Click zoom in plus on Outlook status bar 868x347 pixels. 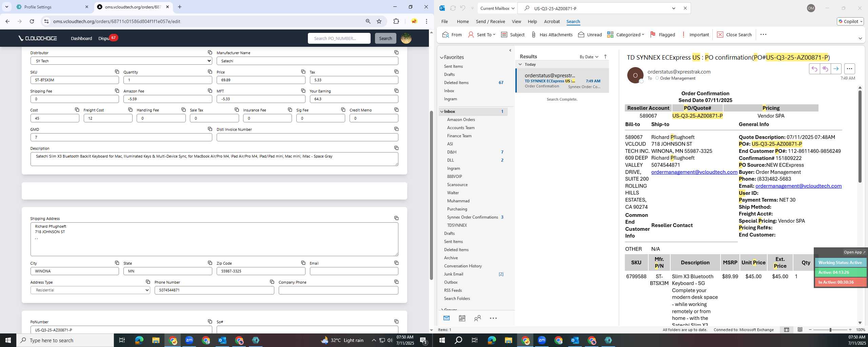click(850, 330)
